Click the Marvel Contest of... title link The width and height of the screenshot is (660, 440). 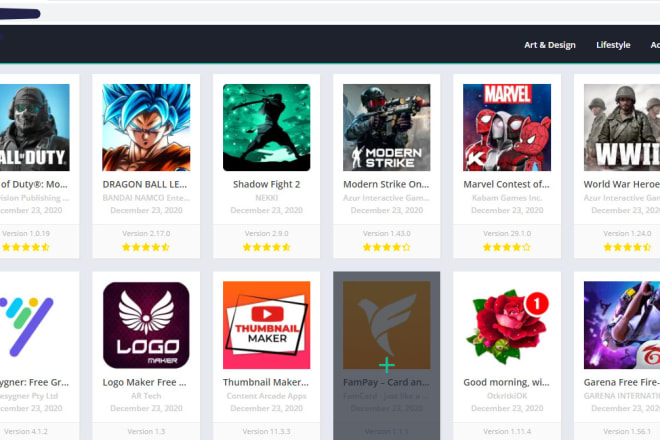506,184
